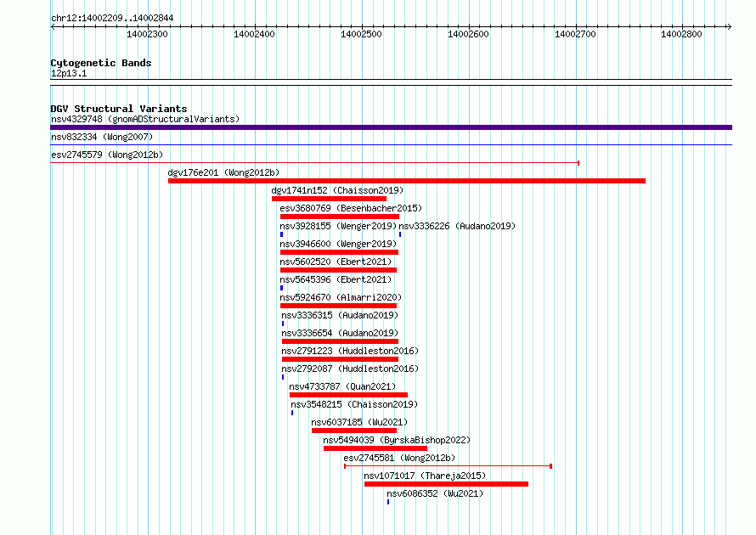Click the chr12:14002209..14002844 region text
The height and width of the screenshot is (535, 756).
[x=112, y=18]
